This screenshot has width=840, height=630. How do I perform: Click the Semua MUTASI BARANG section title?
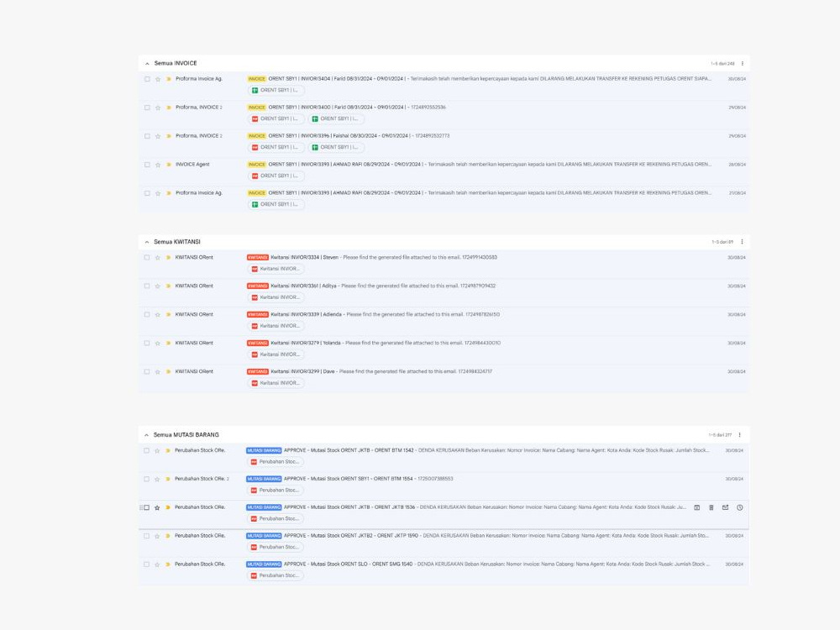pos(186,435)
